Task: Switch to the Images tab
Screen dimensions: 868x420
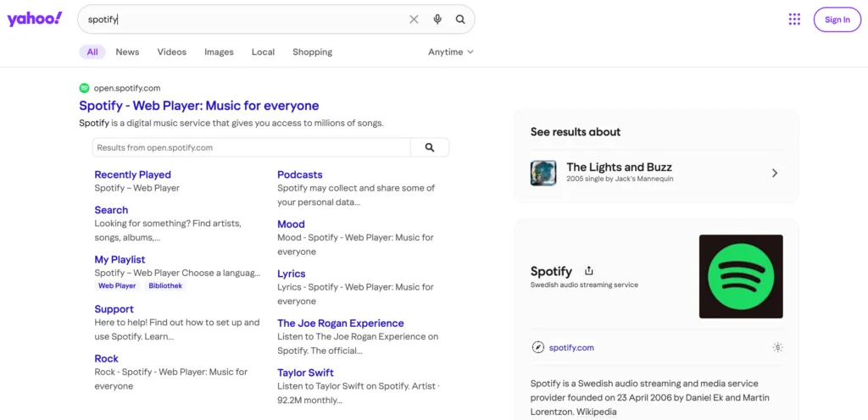Action: [x=220, y=52]
